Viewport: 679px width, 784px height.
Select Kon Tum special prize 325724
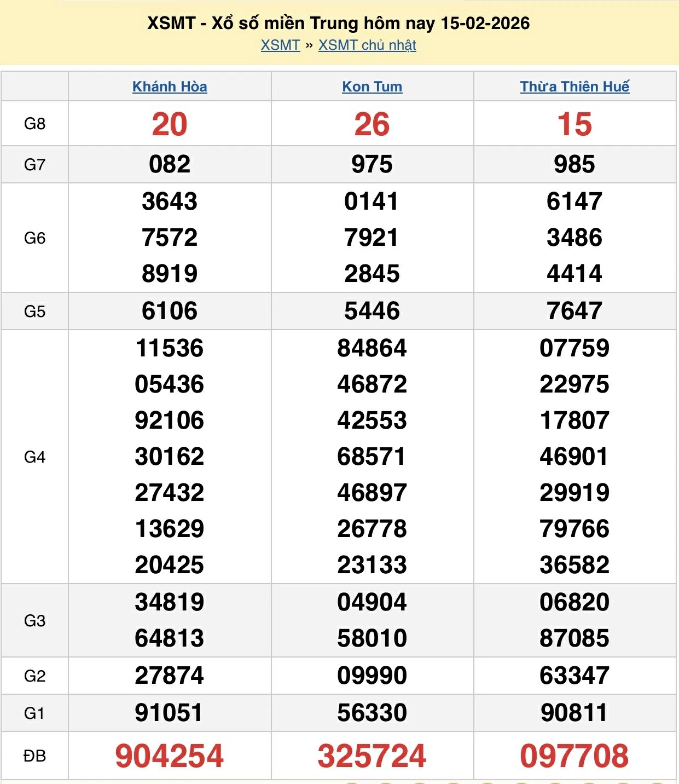click(x=372, y=756)
